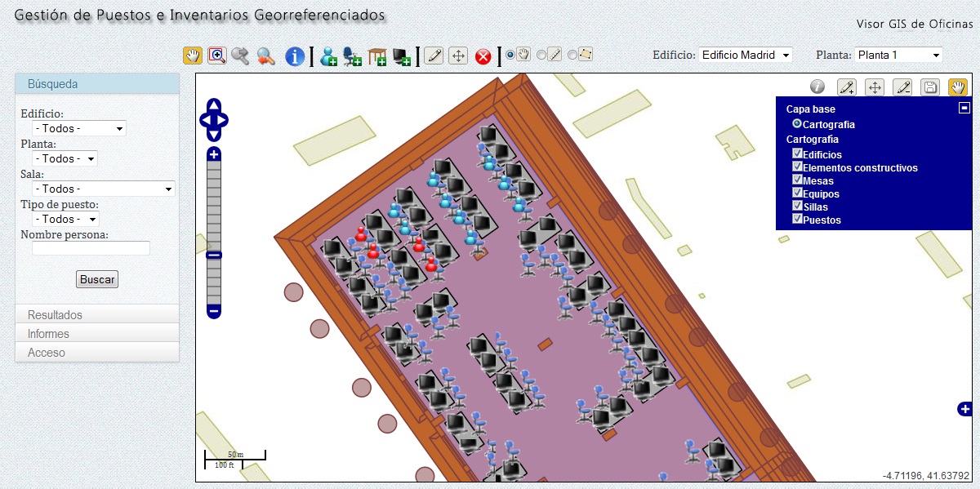Viewport: 980px width, 489px height.
Task: Select the pencil mode radio button
Action: 541,55
